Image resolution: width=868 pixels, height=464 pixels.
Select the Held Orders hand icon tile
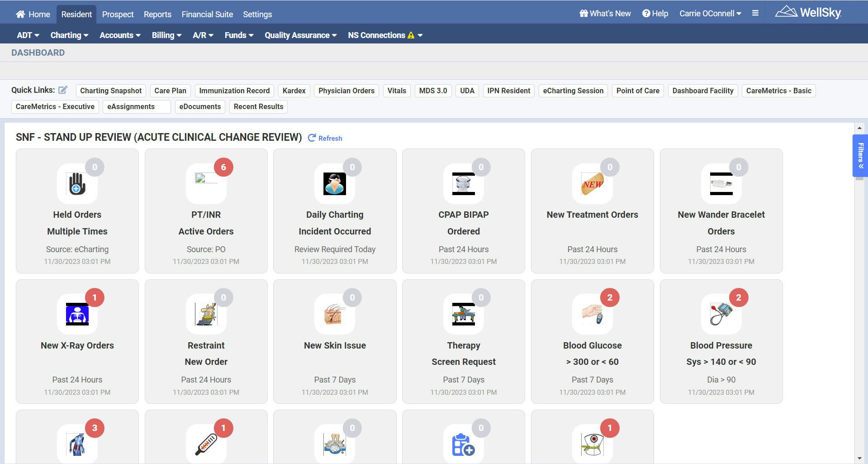pos(76,185)
